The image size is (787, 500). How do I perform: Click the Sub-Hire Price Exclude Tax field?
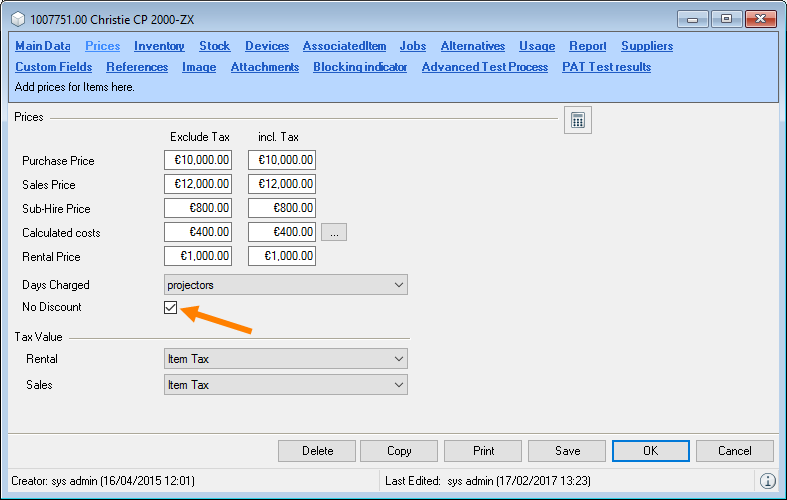click(x=198, y=208)
